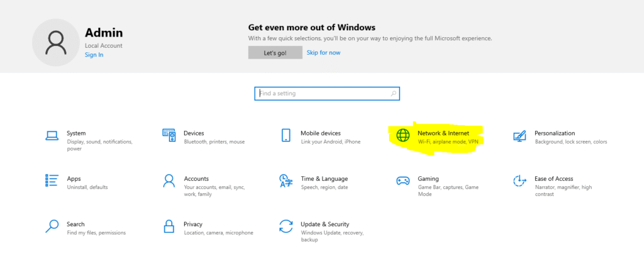Open Personalization paintbrush icon
The height and width of the screenshot is (267, 644).
[519, 136]
